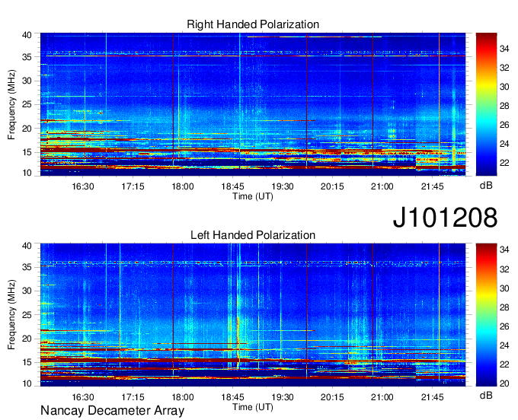Click the 25 MHz tick of Left Handed plot

point(27,315)
